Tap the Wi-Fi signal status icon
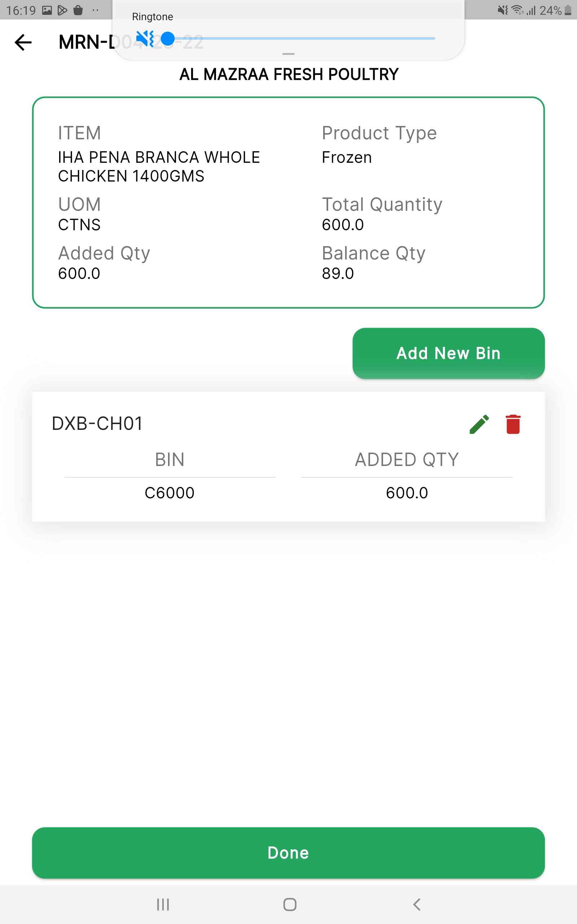The width and height of the screenshot is (577, 924). coord(517,10)
